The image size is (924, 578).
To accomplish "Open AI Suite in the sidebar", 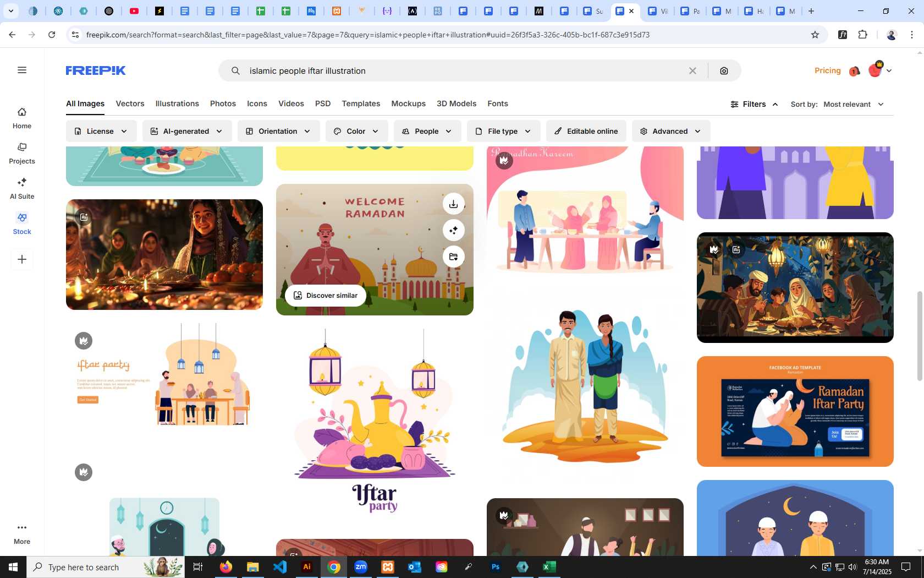I will click(22, 189).
